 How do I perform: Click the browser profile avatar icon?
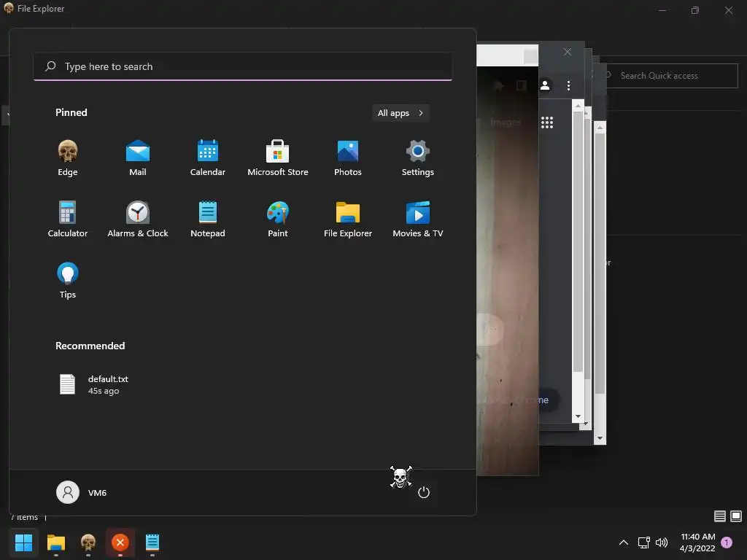click(545, 85)
